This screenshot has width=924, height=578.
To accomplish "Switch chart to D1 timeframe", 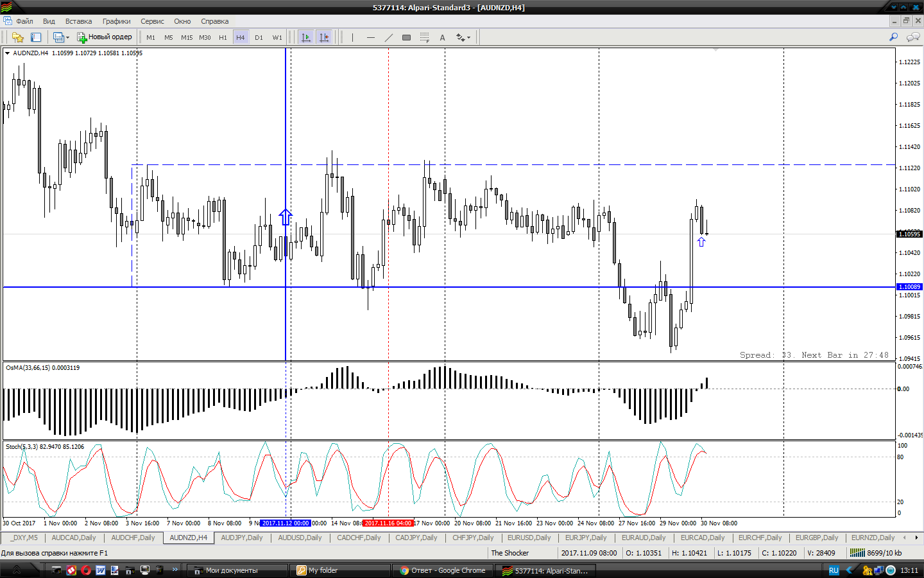I will click(259, 37).
